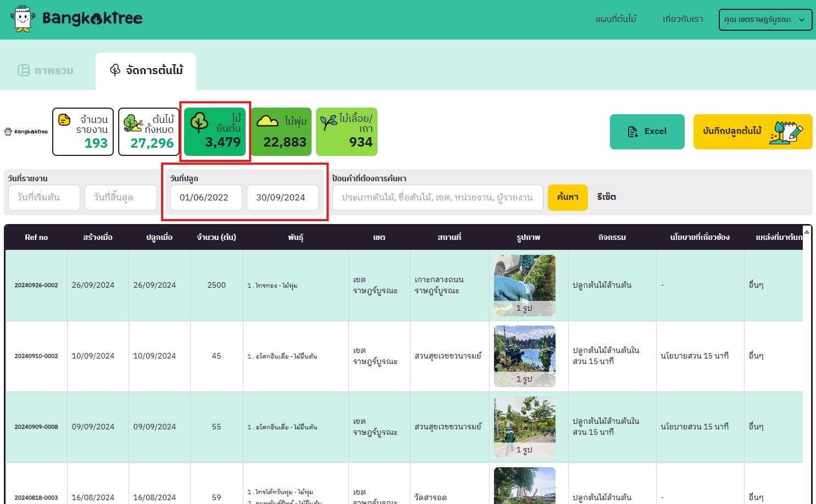Open photo thumbnail for row 20240926-0002
The image size is (816, 504).
pyautogui.click(x=525, y=285)
